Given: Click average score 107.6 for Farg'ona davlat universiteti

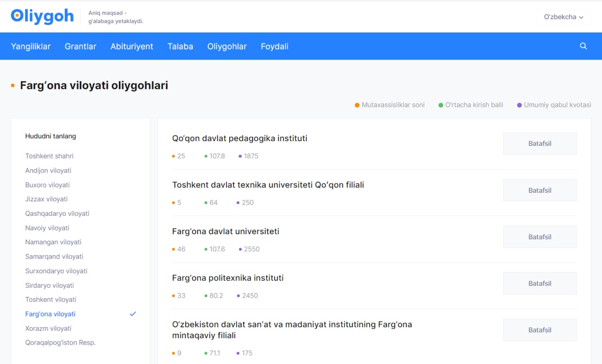Looking at the screenshot, I should (217, 249).
